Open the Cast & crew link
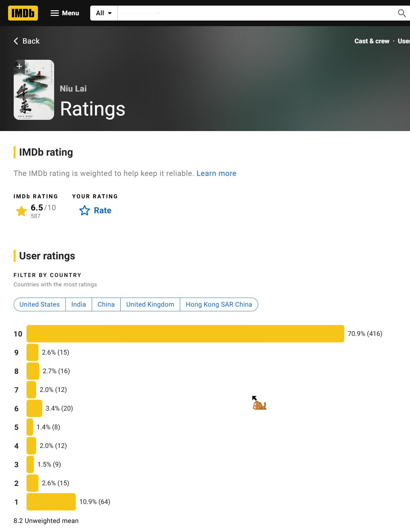The image size is (410, 532). click(372, 41)
